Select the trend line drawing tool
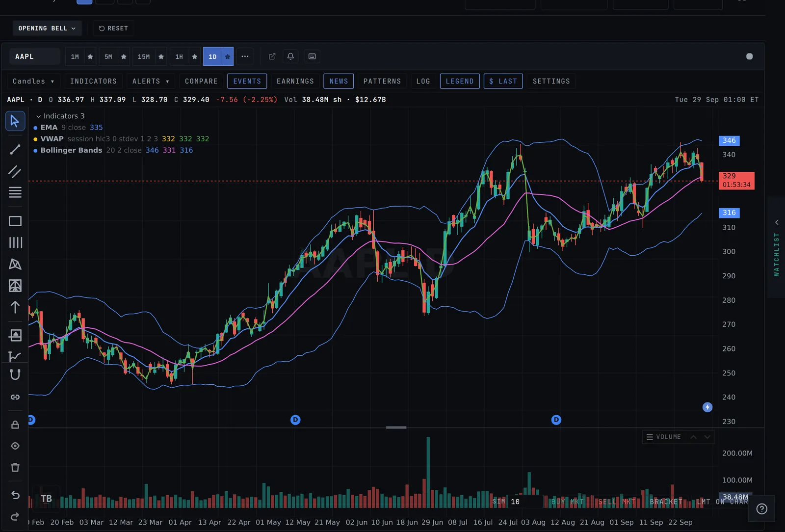785x532 pixels. point(15,150)
